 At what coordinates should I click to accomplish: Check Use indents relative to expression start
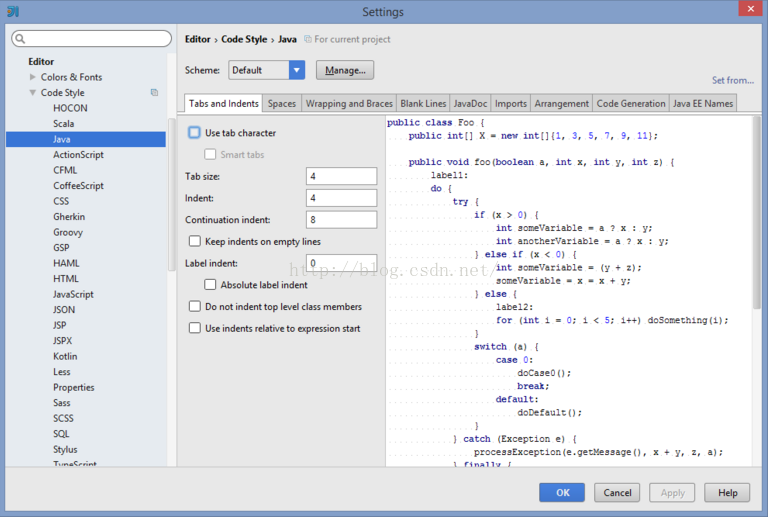pyautogui.click(x=195, y=328)
